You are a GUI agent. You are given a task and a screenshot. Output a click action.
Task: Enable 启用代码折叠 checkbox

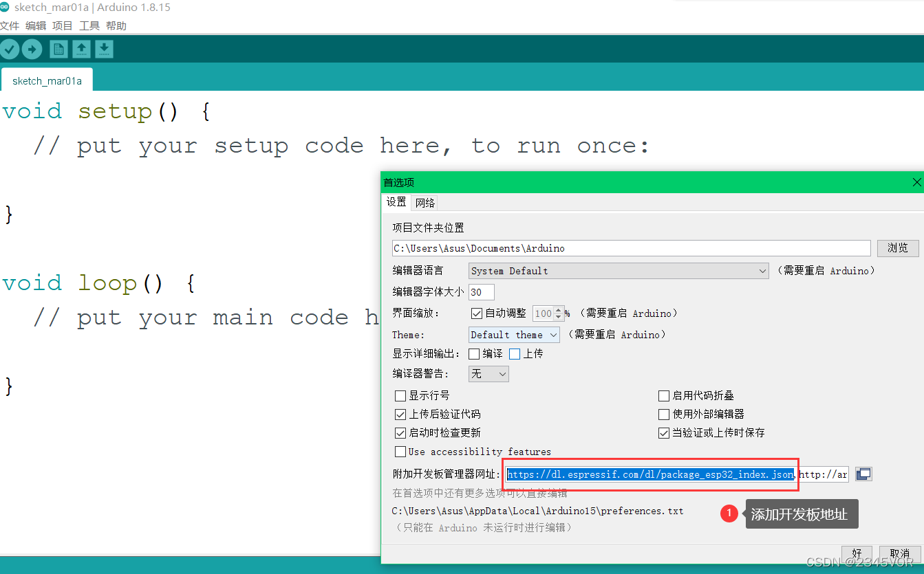(664, 396)
